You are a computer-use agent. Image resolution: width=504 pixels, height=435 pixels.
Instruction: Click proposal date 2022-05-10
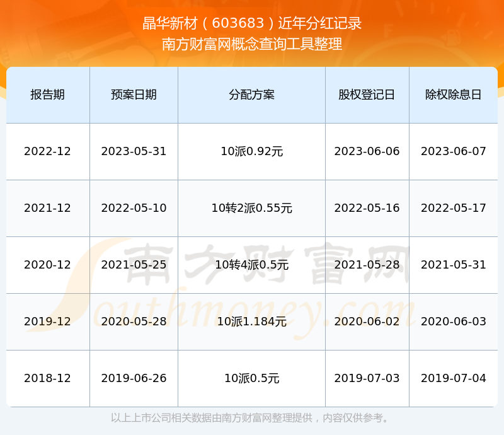[x=134, y=208]
